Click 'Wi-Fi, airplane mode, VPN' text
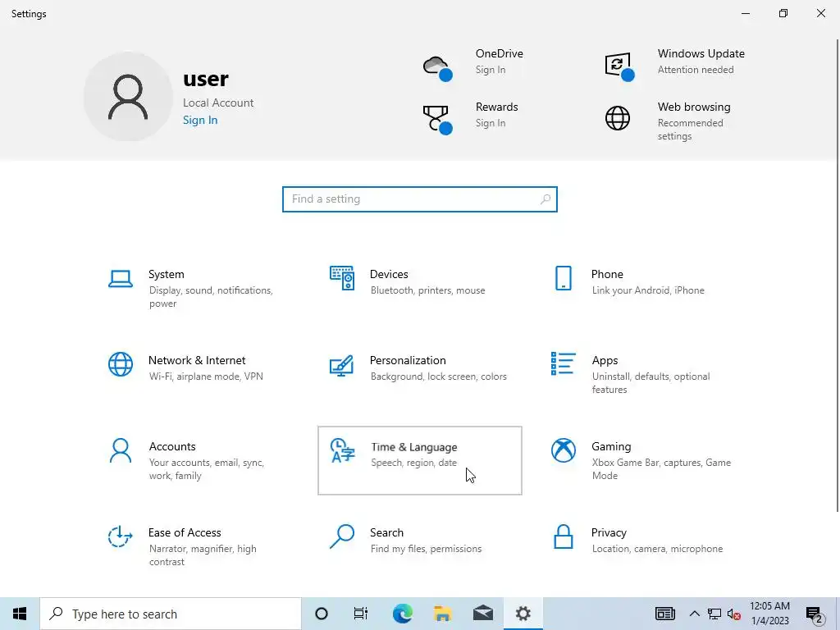The width and height of the screenshot is (840, 630). coord(206,377)
